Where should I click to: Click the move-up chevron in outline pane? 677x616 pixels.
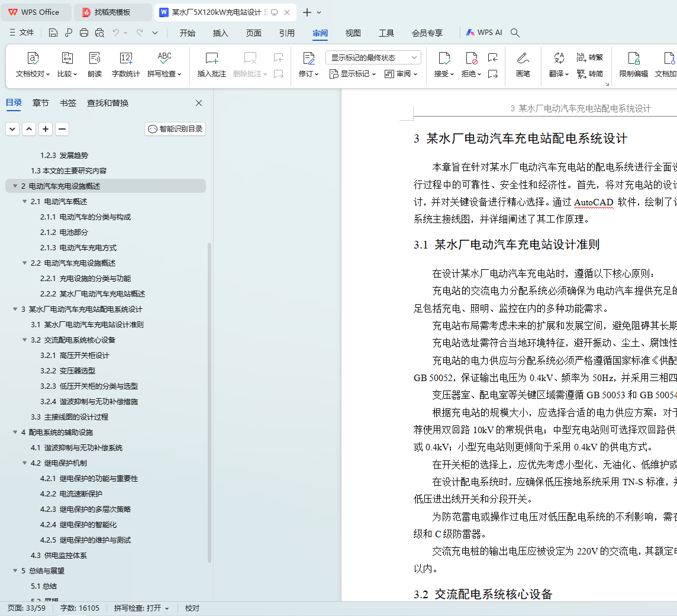click(x=29, y=129)
